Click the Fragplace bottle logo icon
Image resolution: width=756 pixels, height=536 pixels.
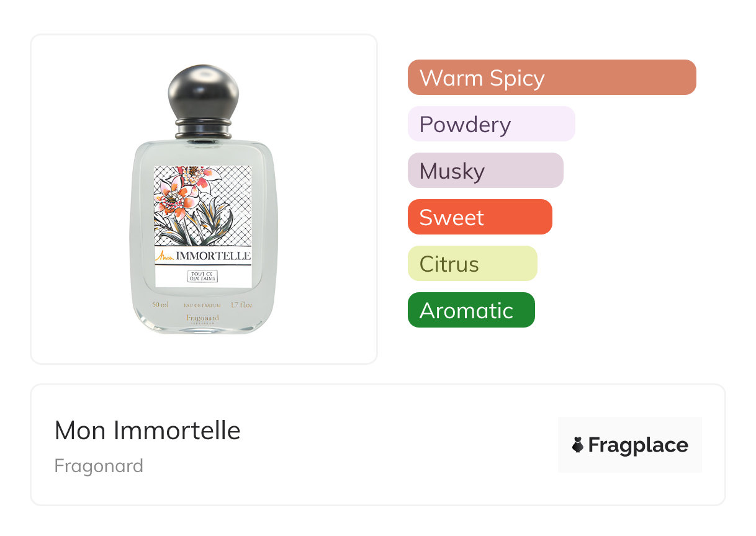coord(578,445)
